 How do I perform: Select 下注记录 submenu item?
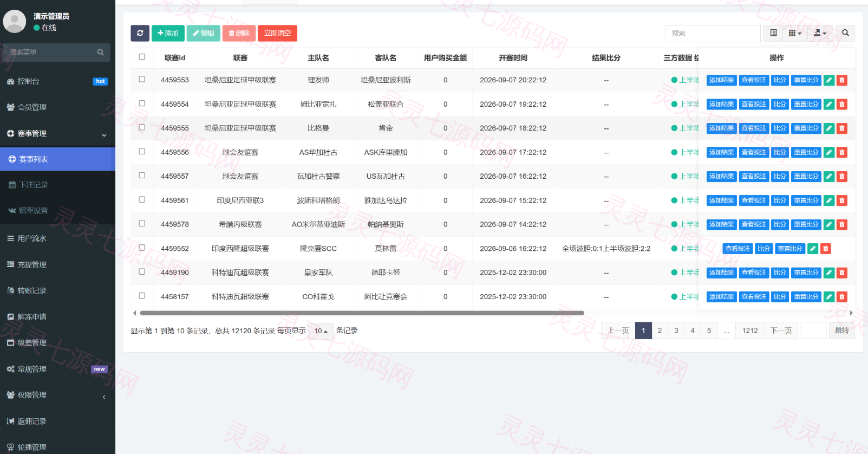point(57,185)
